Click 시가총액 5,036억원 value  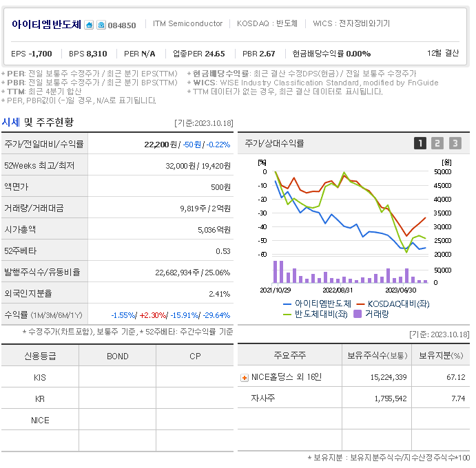tap(214, 230)
